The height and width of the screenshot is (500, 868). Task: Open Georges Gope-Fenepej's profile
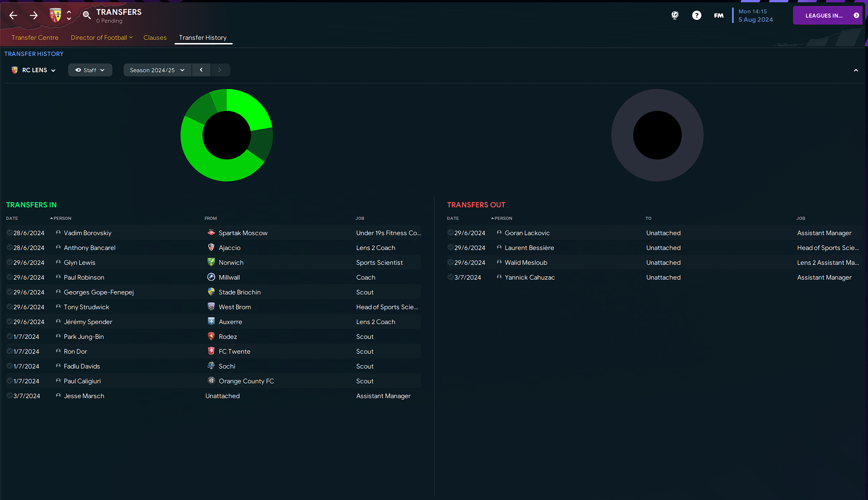pyautogui.click(x=99, y=292)
